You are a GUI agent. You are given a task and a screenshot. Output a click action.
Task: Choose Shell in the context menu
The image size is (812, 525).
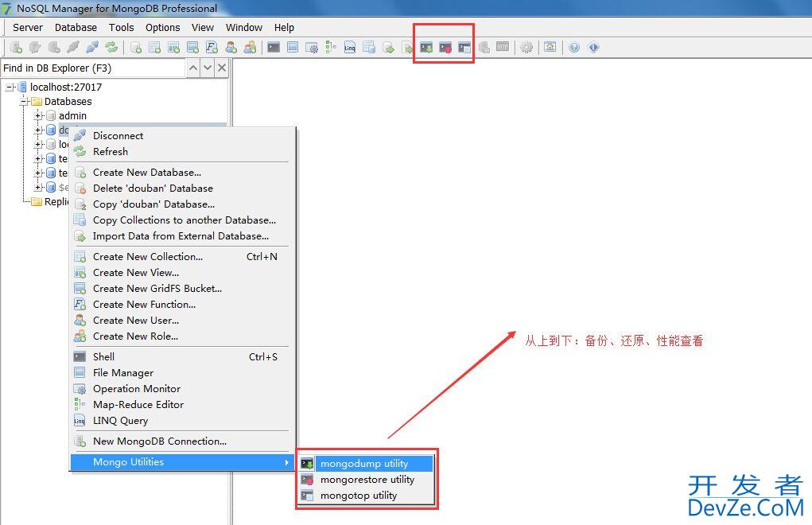tap(183, 357)
